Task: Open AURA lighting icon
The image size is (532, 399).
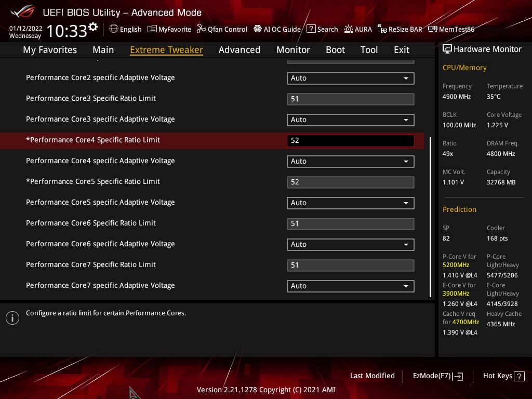Action: [349, 29]
